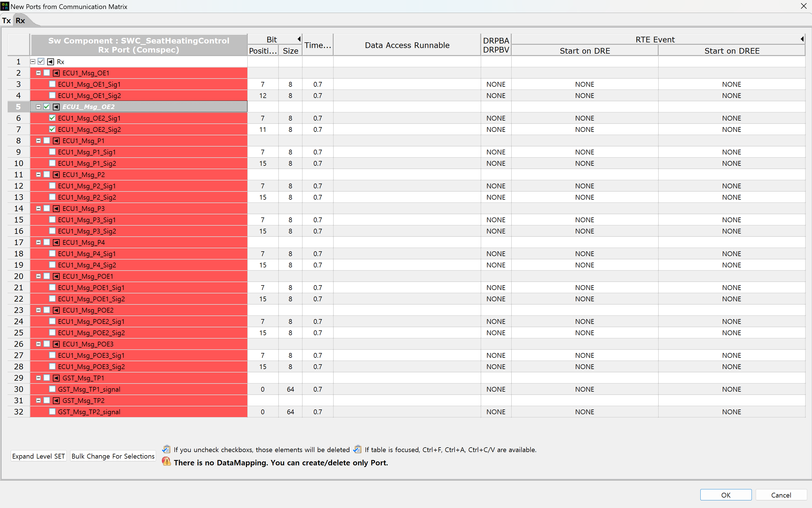Click the Start on DRE NONE for ECU1_Msg_P2_Sig1
The width and height of the screenshot is (812, 508).
point(585,186)
